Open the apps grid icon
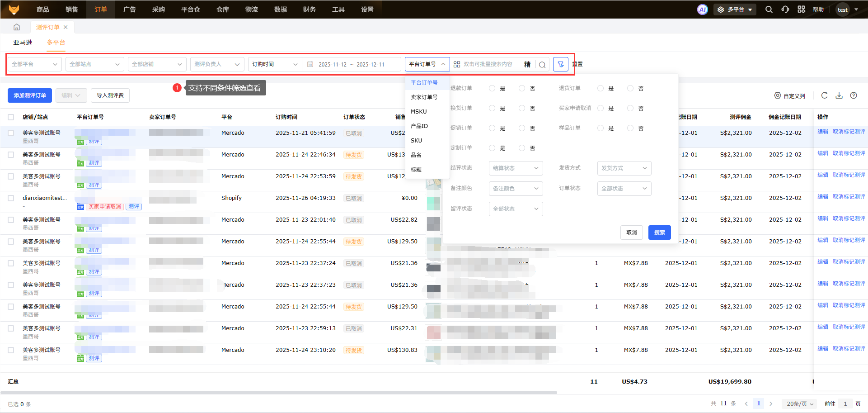Viewport: 868px width, 413px height. coord(801,9)
